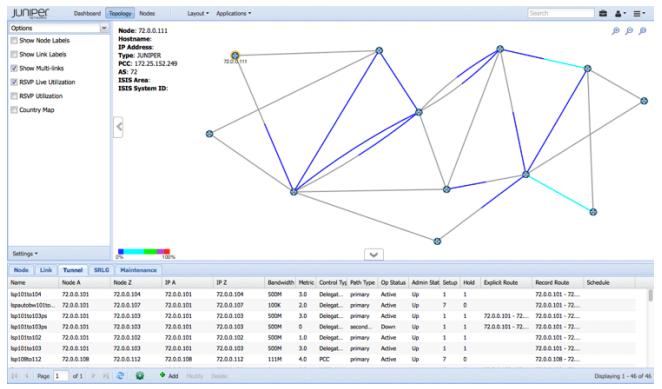
Task: Go to next page arrow
Action: coord(93,375)
